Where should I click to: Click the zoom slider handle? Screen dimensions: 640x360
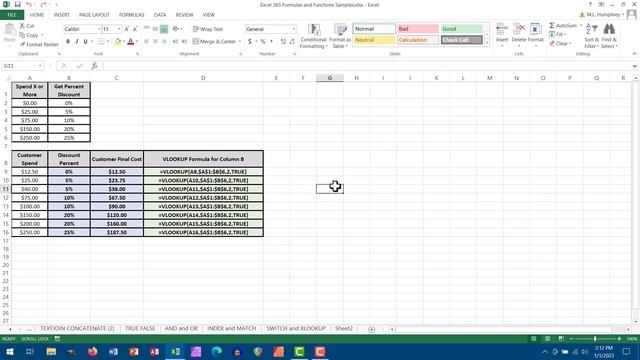click(595, 339)
